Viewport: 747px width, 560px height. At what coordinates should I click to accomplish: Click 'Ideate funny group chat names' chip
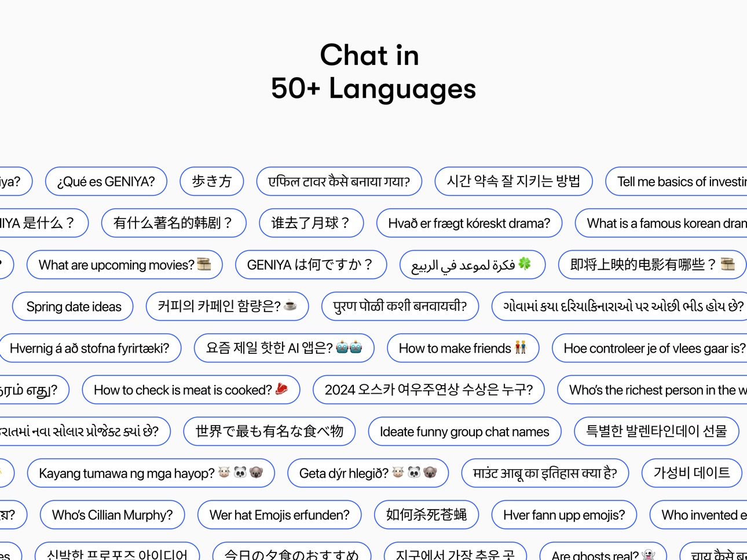tap(464, 431)
